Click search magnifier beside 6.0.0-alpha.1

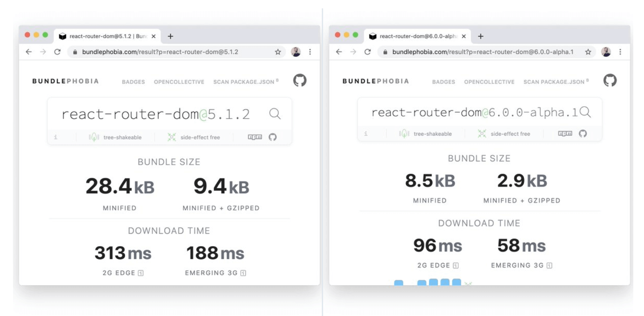coord(585,112)
